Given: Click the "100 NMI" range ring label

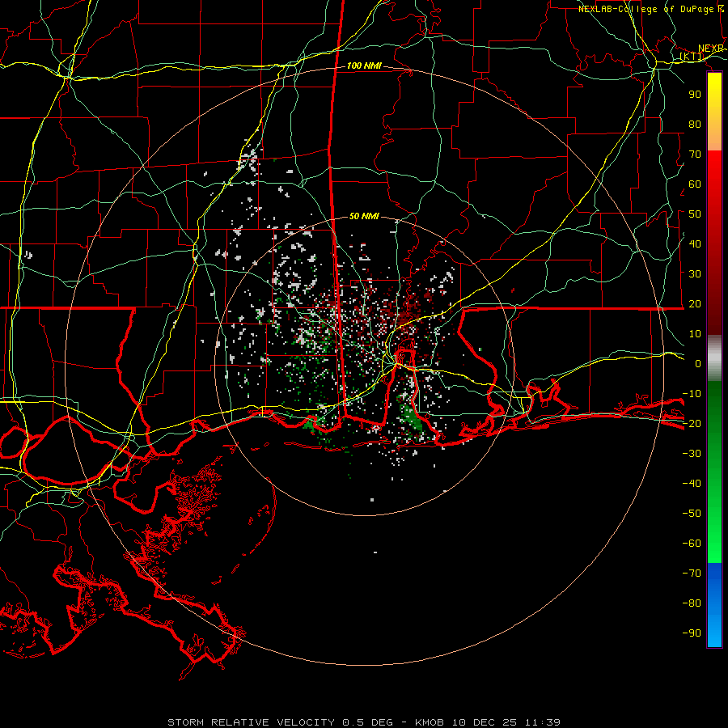Looking at the screenshot, I should pos(364,66).
